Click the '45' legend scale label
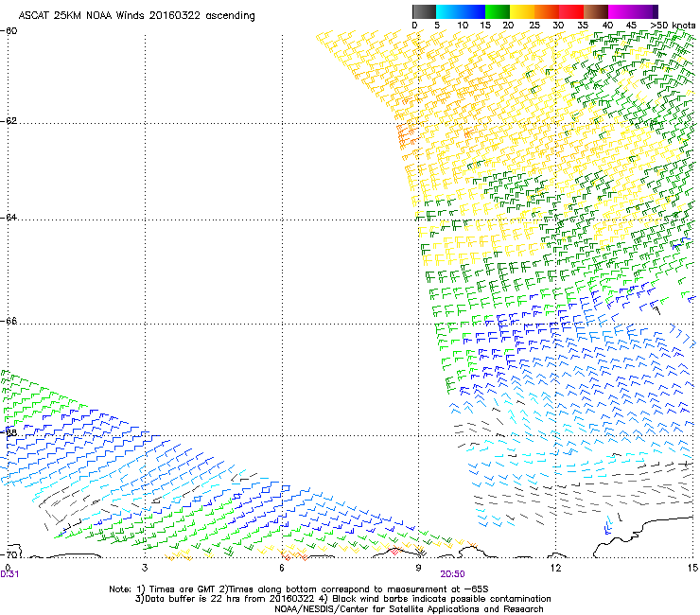 (x=631, y=26)
